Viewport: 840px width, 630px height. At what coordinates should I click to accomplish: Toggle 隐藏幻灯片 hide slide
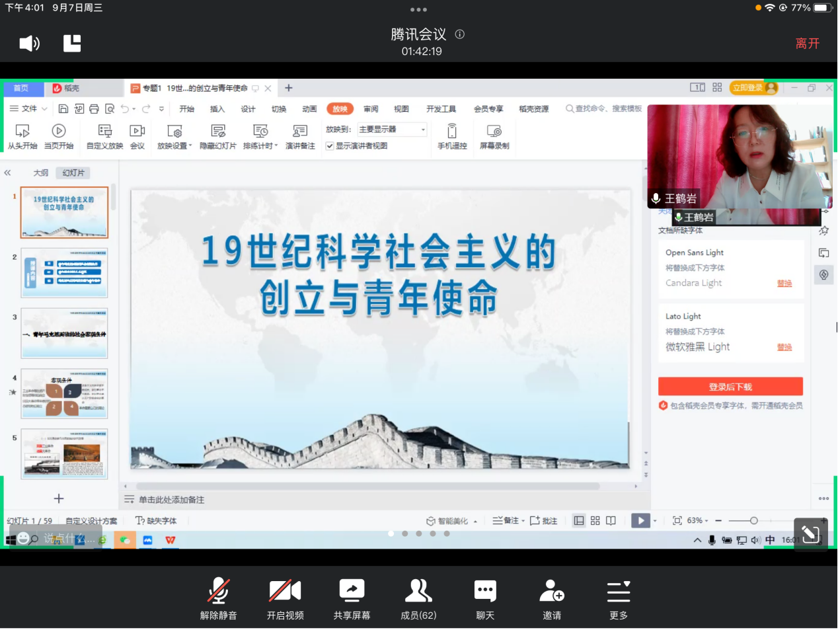(x=218, y=136)
